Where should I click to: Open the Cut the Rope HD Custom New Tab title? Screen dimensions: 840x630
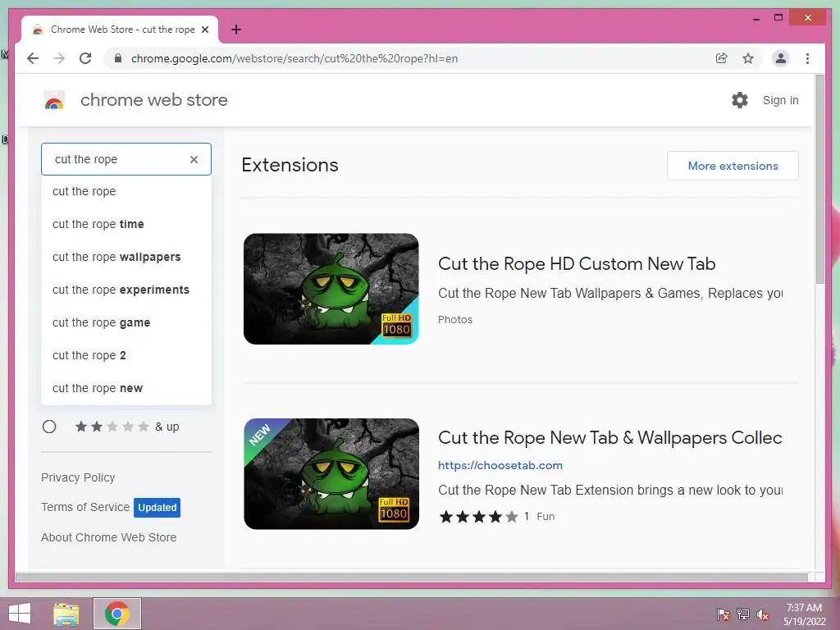point(577,263)
